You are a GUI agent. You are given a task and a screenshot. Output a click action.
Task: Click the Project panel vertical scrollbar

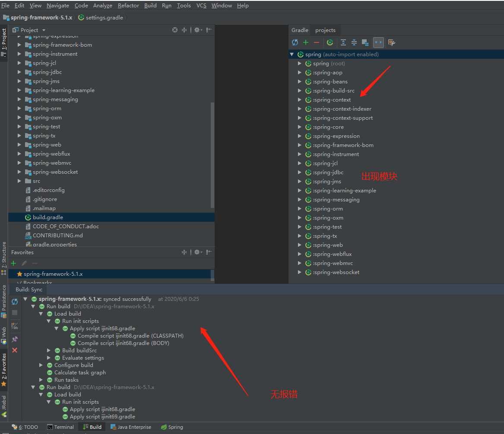(x=212, y=155)
